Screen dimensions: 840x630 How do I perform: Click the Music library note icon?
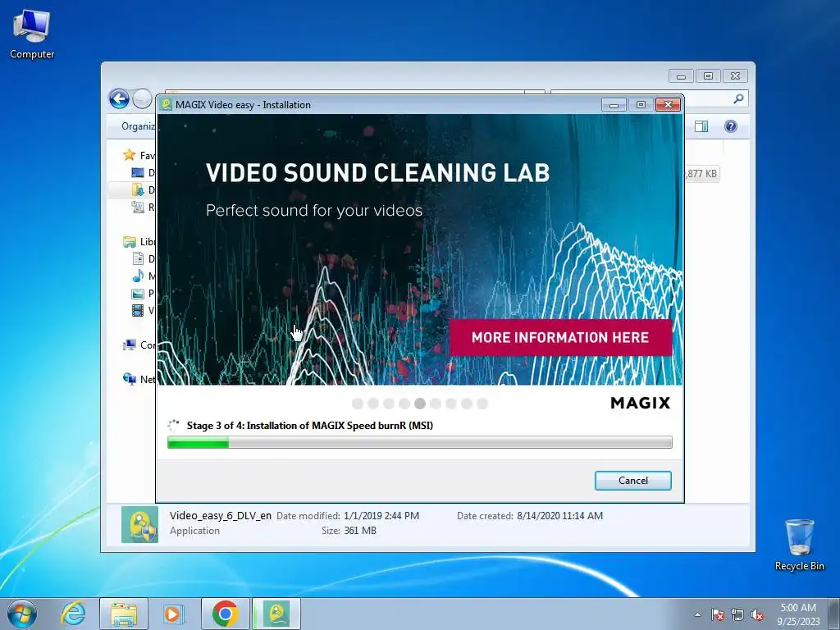pos(138,276)
